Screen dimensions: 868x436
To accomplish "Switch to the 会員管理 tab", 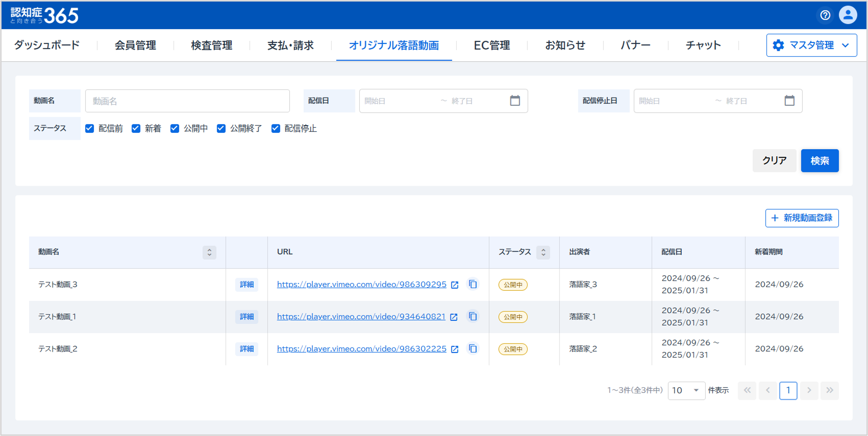I will click(x=135, y=45).
